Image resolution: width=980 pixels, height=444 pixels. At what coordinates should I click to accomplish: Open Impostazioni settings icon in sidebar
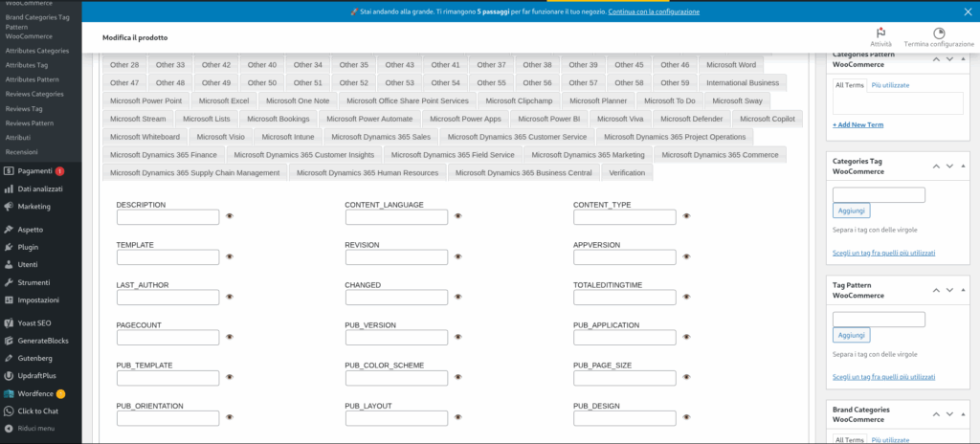coord(9,300)
